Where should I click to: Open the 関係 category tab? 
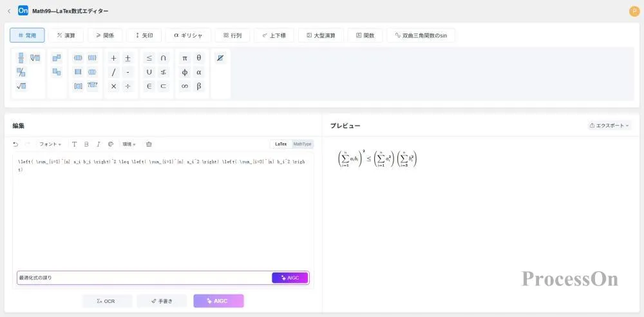tap(105, 35)
